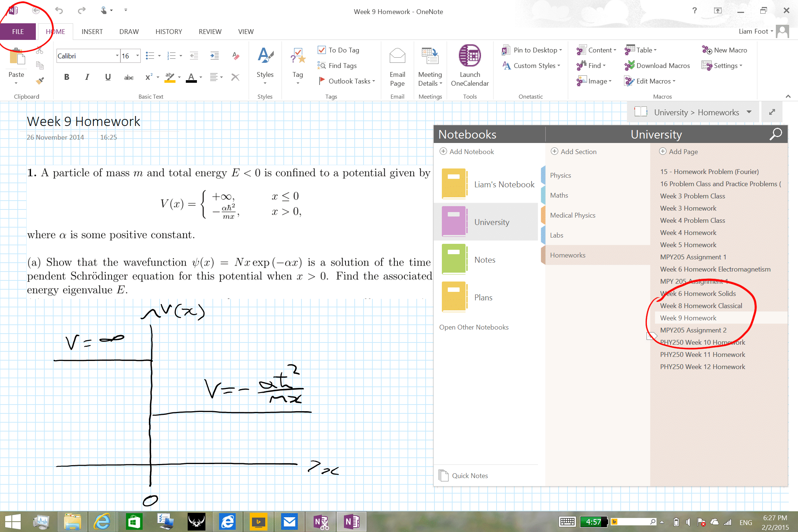This screenshot has height=532, width=798.
Task: Increase the paragraph indent
Action: [x=214, y=56]
